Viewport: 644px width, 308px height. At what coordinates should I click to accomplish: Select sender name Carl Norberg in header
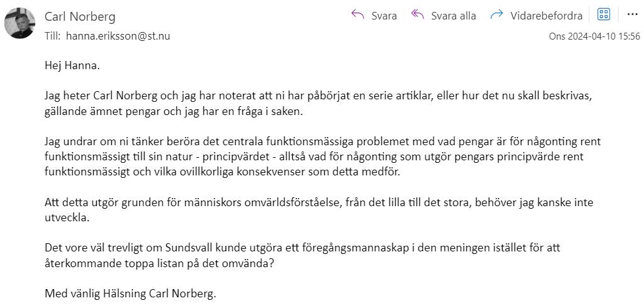pos(80,16)
